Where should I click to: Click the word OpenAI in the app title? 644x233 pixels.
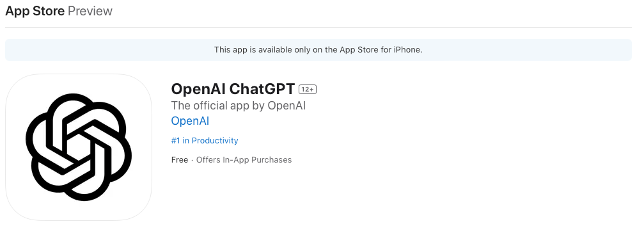[198, 89]
